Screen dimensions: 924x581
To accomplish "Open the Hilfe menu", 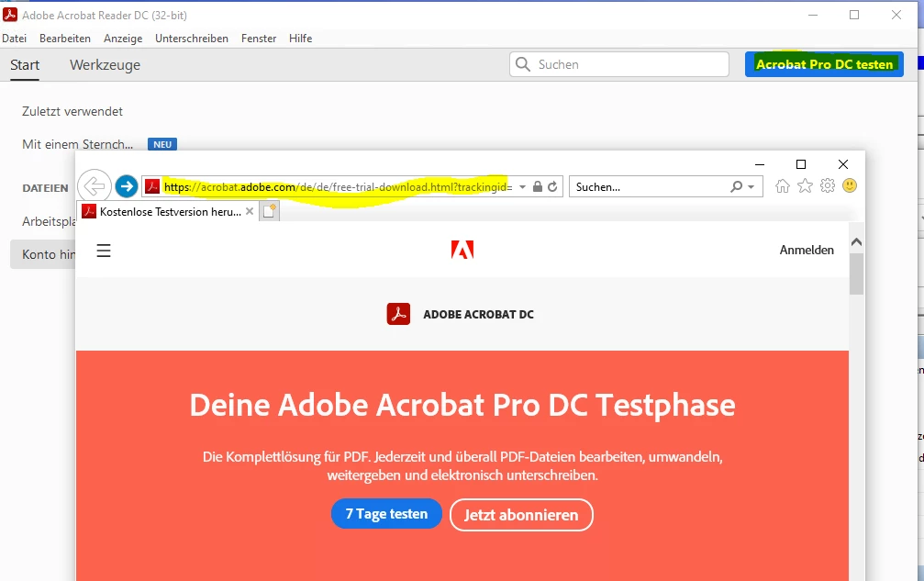I will click(x=301, y=39).
